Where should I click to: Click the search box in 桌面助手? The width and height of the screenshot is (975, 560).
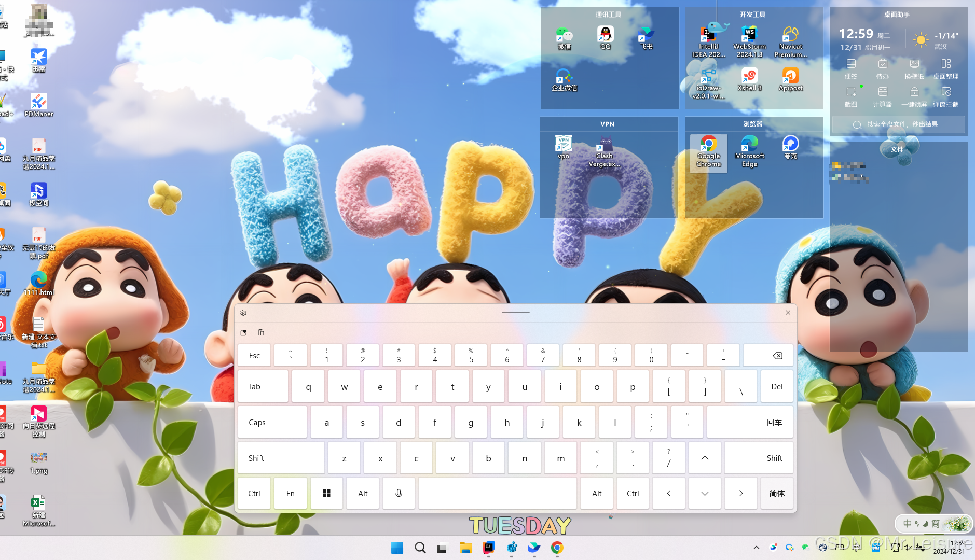coord(898,124)
